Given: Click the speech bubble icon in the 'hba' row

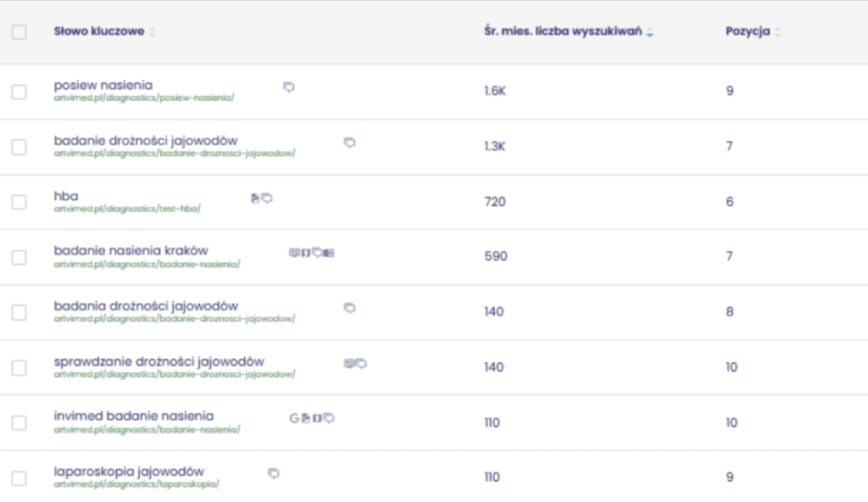Looking at the screenshot, I should (268, 198).
